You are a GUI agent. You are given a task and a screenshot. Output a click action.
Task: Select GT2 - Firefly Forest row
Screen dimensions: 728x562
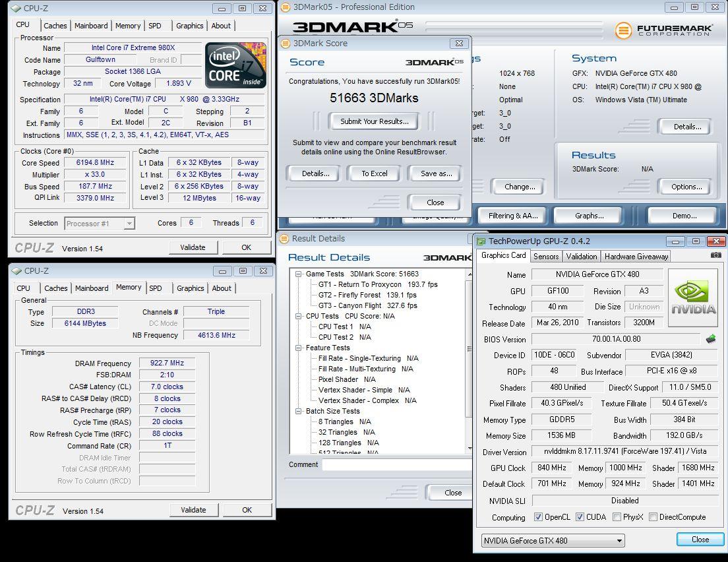pyautogui.click(x=367, y=295)
